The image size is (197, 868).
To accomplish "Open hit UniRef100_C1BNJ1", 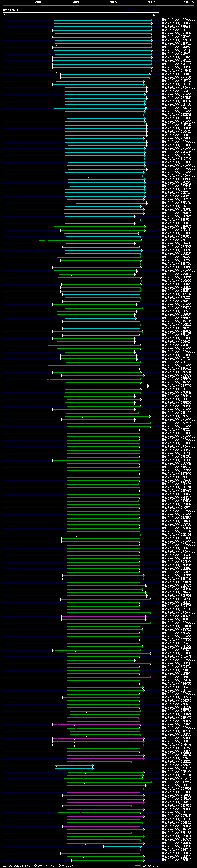I will coord(177,677).
